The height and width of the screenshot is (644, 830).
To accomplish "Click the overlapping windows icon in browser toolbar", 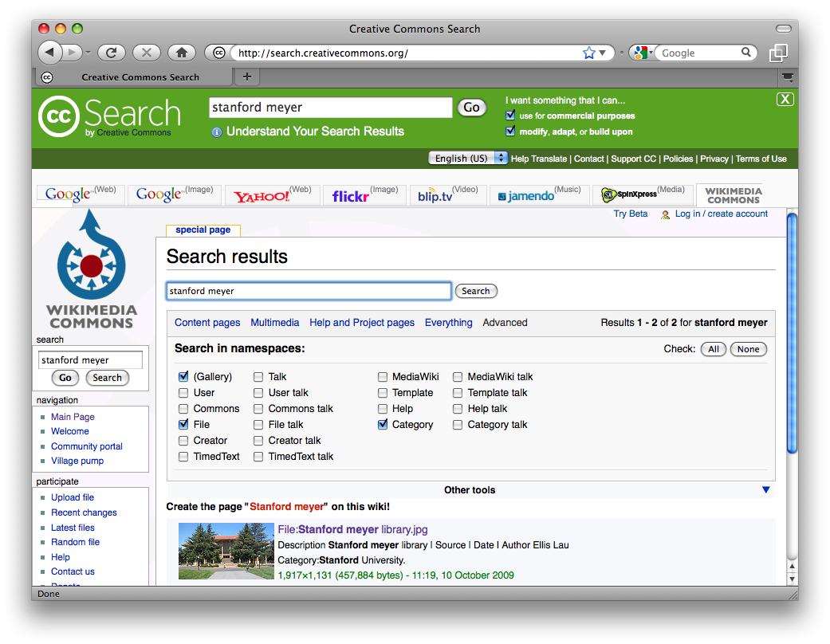I will coord(778,53).
